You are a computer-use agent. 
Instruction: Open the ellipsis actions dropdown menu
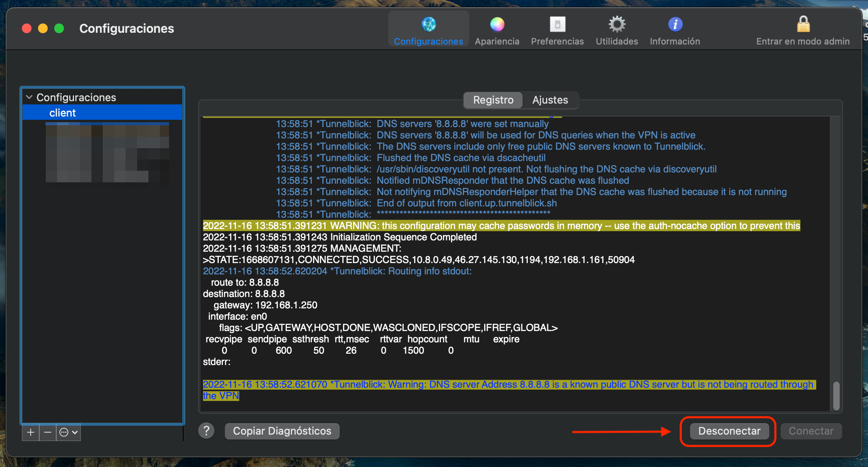[68, 432]
